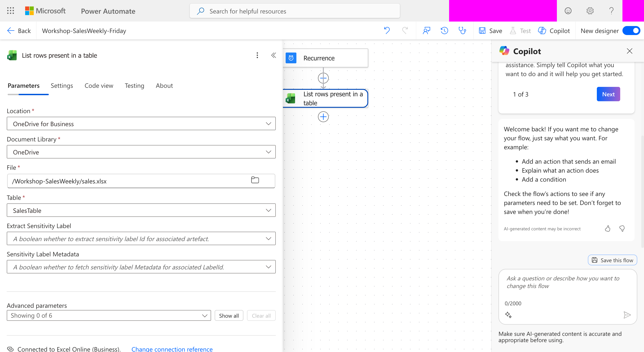Click the undo arrow icon
Viewport: 644px width, 352px height.
pyautogui.click(x=387, y=31)
